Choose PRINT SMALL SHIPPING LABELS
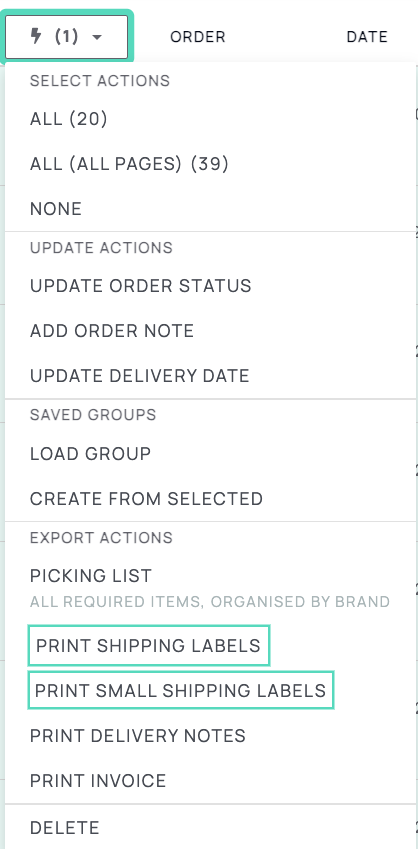This screenshot has width=418, height=849. [180, 690]
